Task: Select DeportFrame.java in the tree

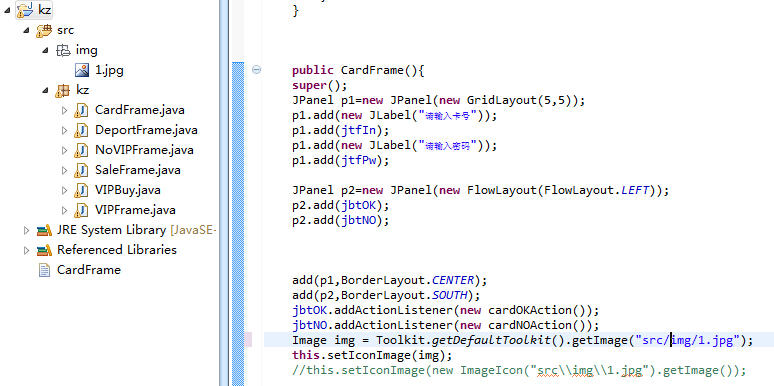Action: click(x=146, y=130)
